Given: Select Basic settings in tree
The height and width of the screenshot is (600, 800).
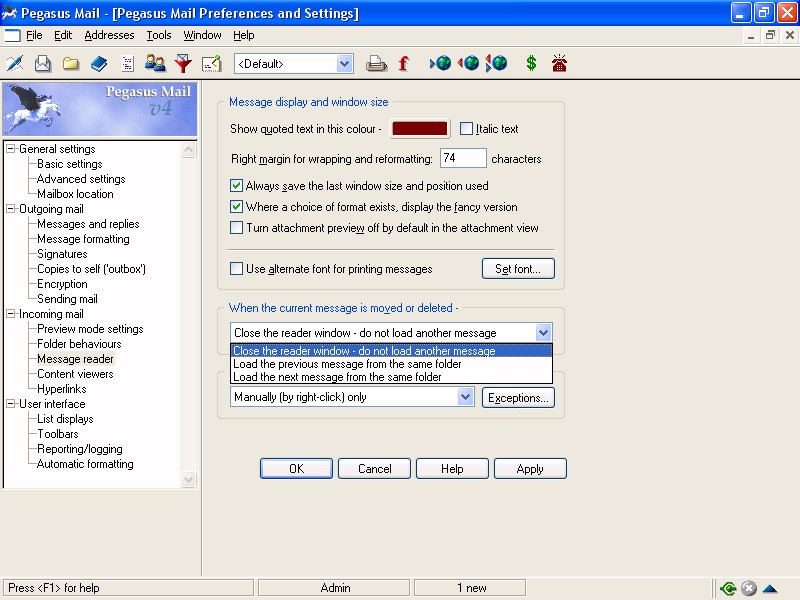Looking at the screenshot, I should click(x=69, y=164).
